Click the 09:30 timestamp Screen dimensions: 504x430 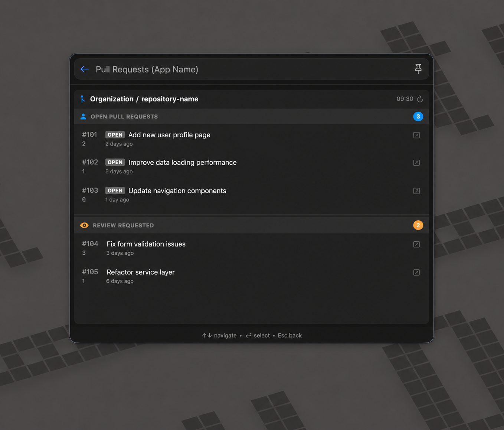tap(405, 99)
